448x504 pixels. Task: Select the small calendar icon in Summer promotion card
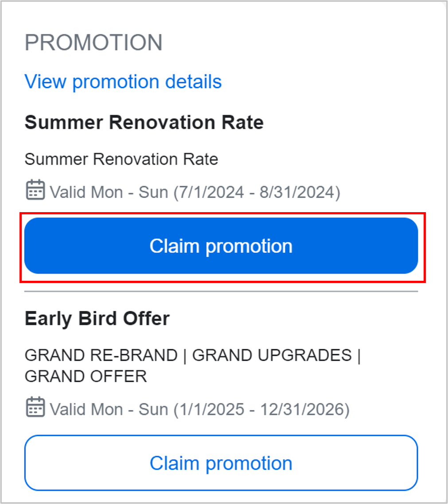pos(36,190)
